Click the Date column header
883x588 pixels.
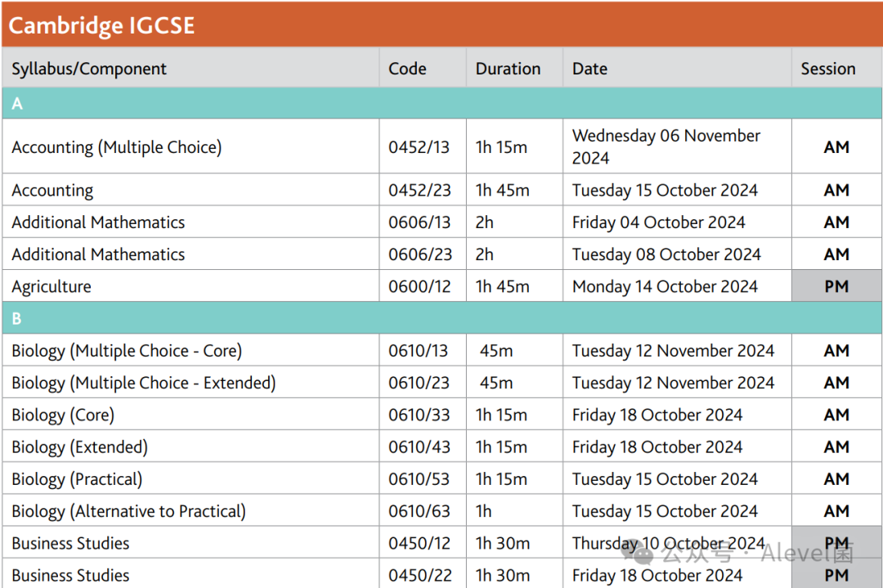(589, 69)
